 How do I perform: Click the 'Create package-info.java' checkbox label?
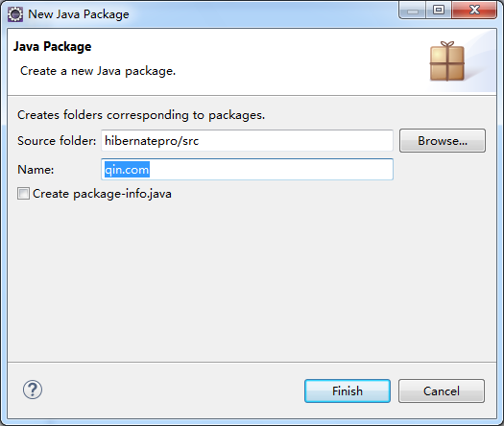click(102, 194)
